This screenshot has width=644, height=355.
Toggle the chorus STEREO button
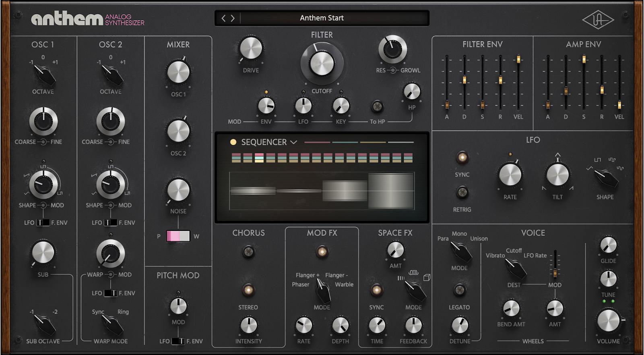[x=248, y=290]
